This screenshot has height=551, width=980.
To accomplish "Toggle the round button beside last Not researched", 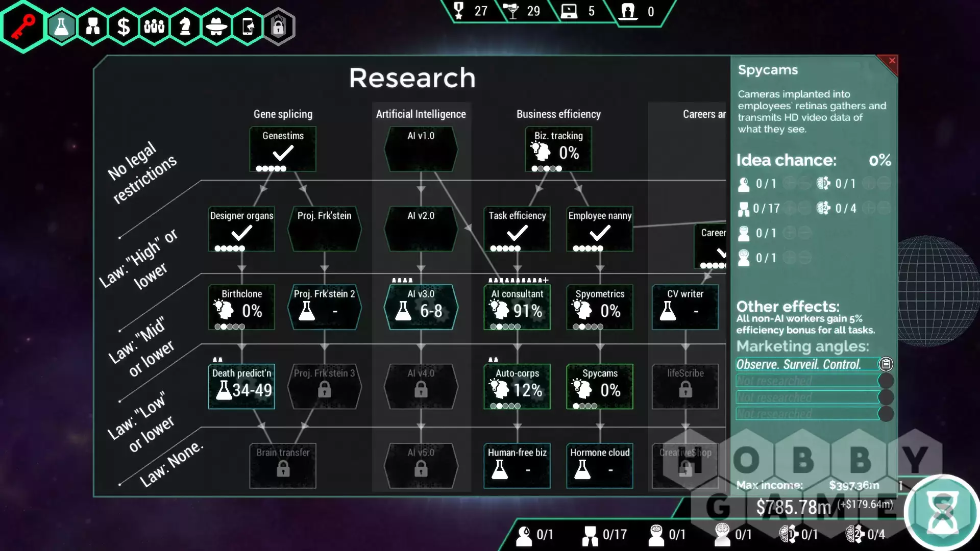I will [886, 414].
